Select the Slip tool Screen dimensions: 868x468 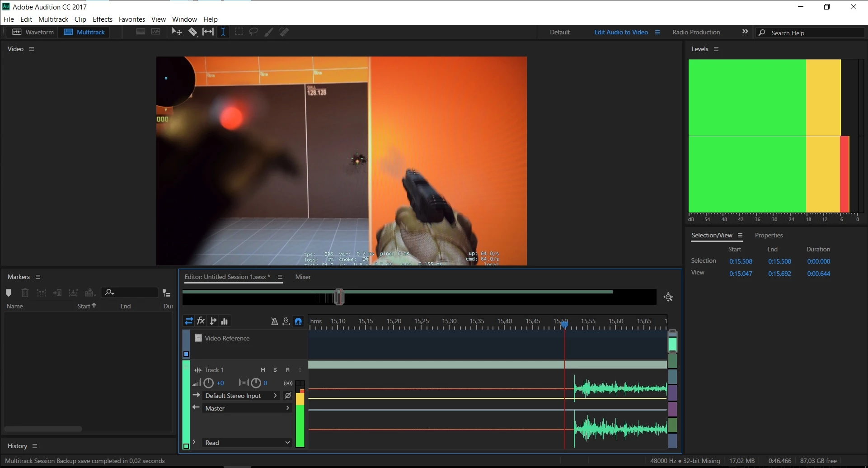(208, 32)
